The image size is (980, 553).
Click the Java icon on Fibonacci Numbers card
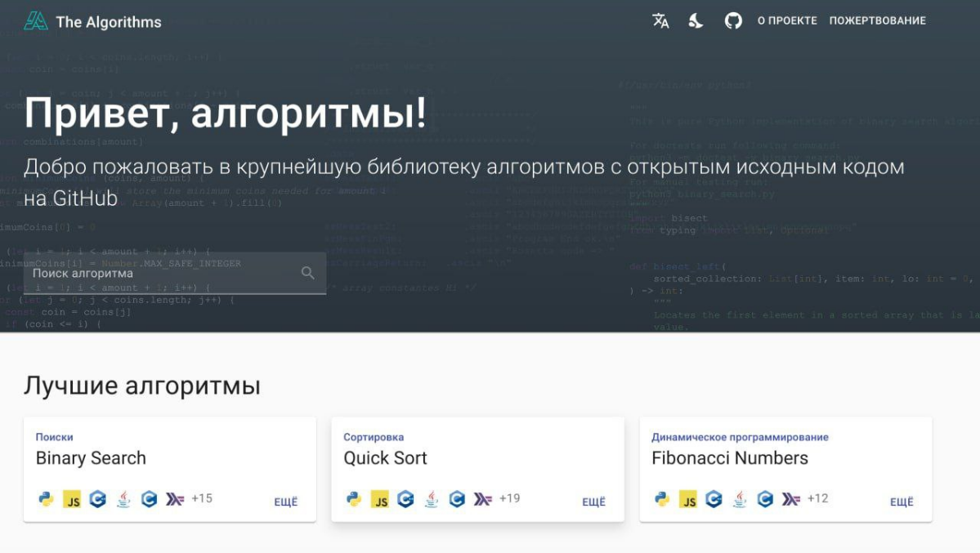(x=739, y=500)
